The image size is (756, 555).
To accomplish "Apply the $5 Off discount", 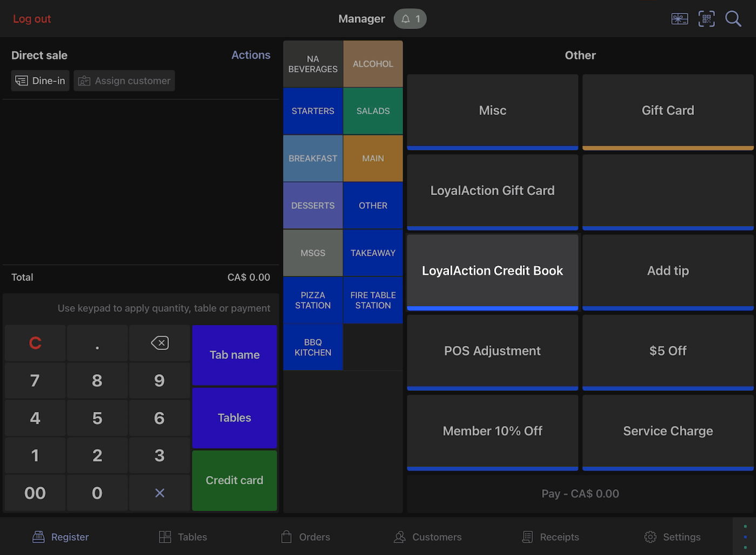I will pos(668,352).
